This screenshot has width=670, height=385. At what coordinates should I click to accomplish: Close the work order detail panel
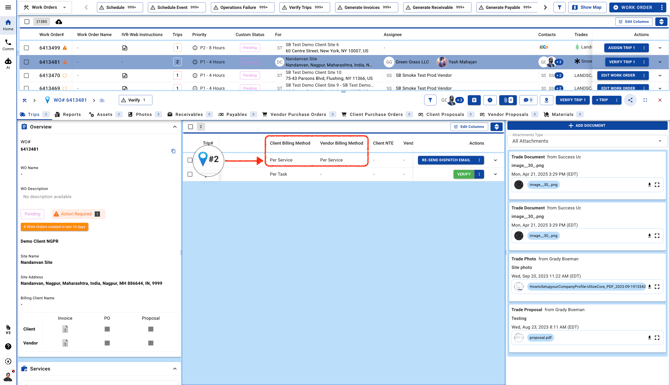[660, 100]
